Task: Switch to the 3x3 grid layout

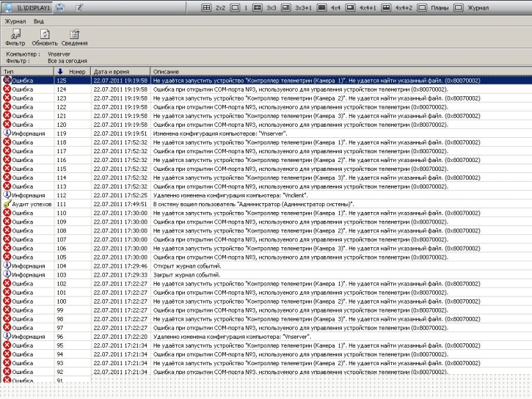Action: point(264,7)
